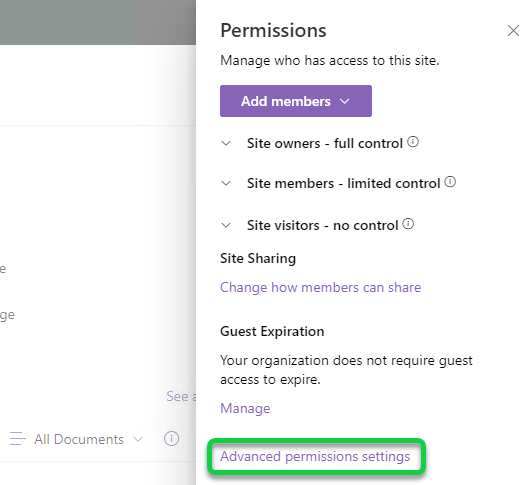Viewport: 530px width, 485px height.
Task: Show info for Site owners full control
Action: point(413,142)
